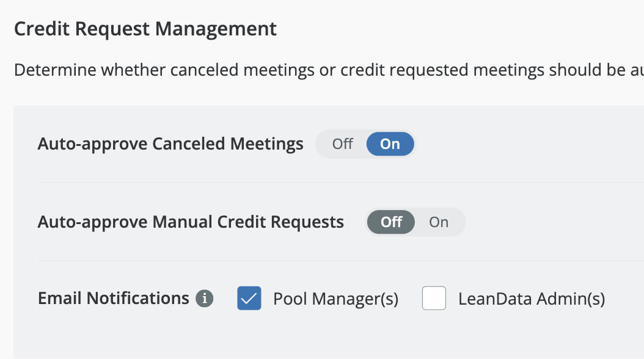
Task: Click the Credit Request Management heading
Action: click(145, 29)
